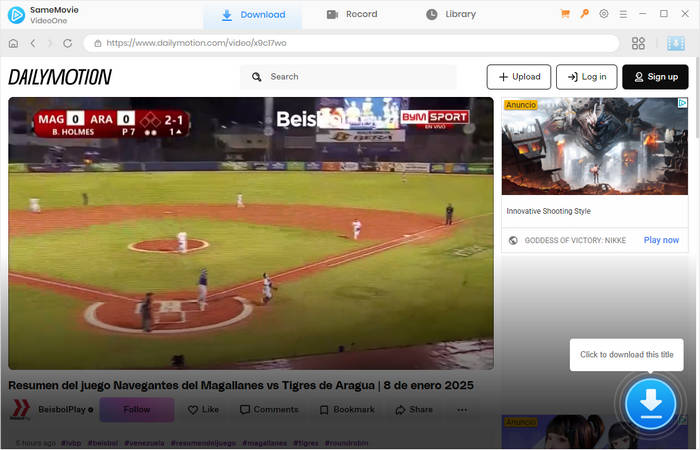Click the URL address bar
Viewport: 700px width, 450px height.
pos(351,43)
